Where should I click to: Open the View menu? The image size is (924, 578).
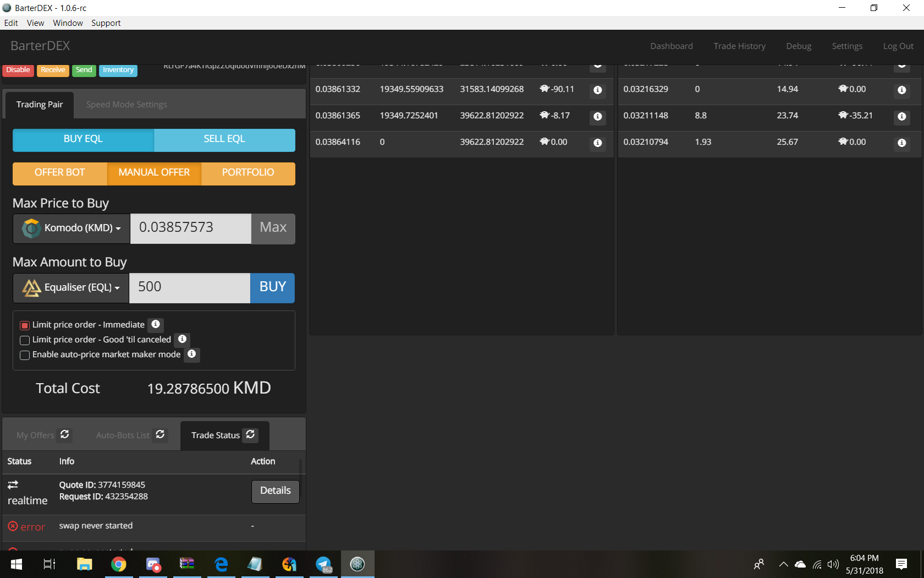pos(35,23)
